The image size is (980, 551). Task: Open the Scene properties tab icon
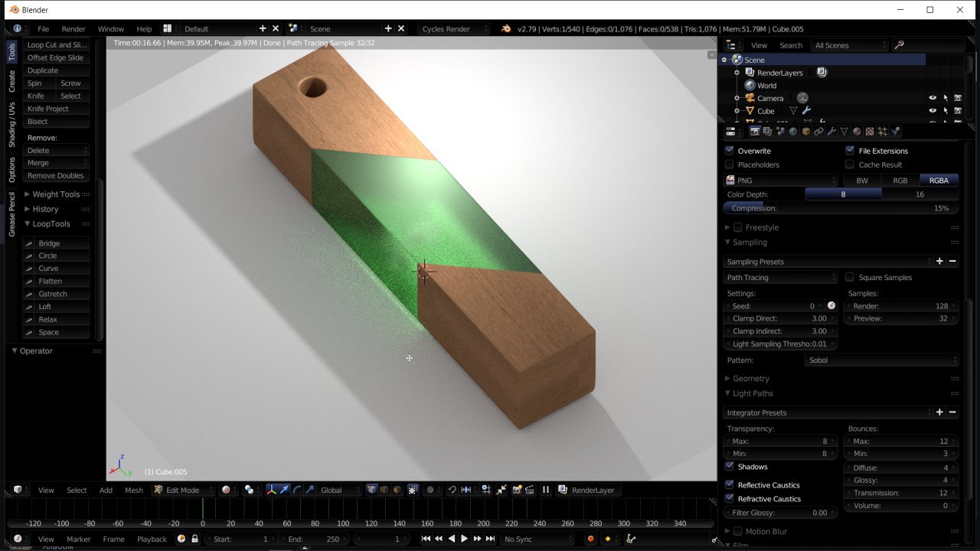point(780,132)
